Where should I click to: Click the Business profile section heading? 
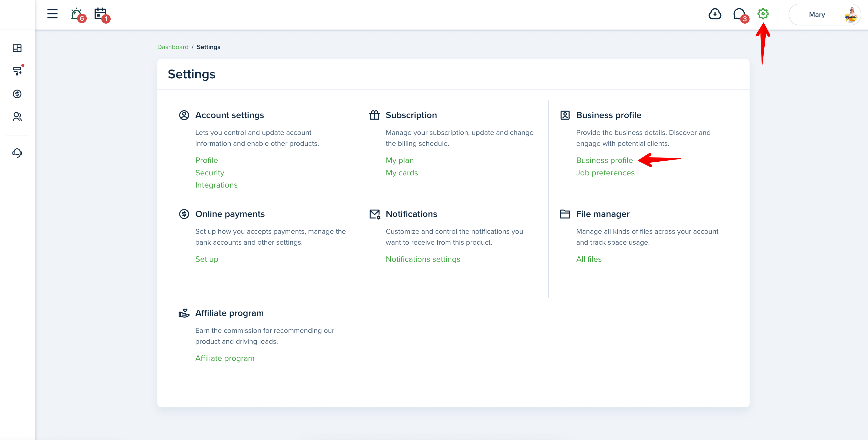pyautogui.click(x=609, y=115)
